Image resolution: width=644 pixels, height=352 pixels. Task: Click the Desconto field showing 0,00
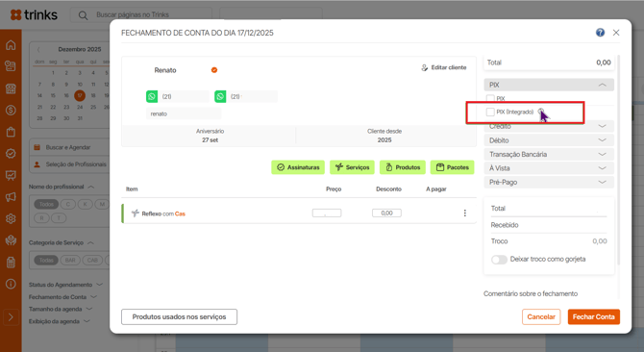click(x=386, y=213)
